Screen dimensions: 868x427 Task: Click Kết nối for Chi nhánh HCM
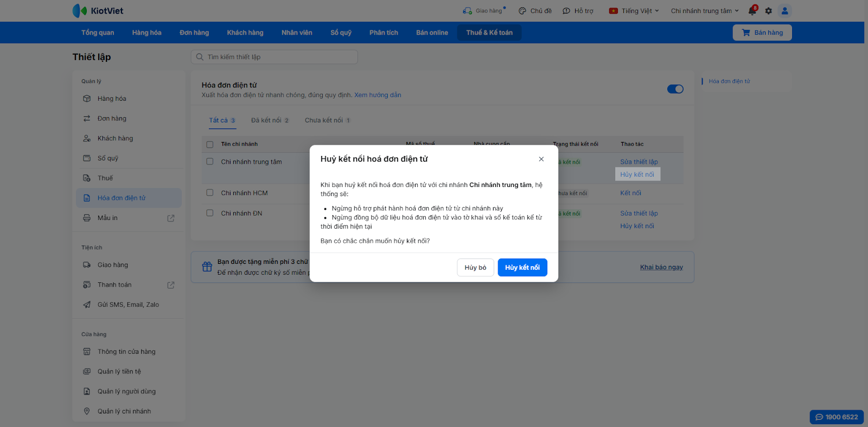point(630,193)
